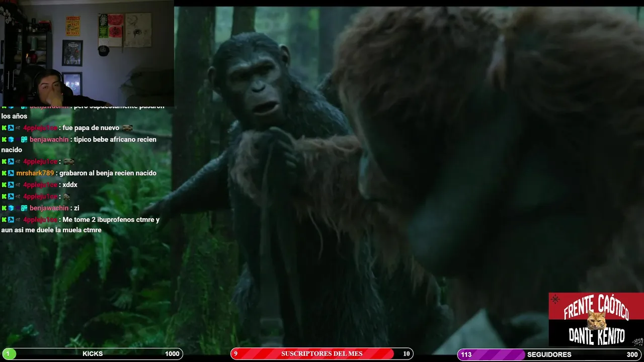The height and width of the screenshot is (362, 644).
Task: Click the kicks goal value '1000'
Action: click(x=172, y=354)
